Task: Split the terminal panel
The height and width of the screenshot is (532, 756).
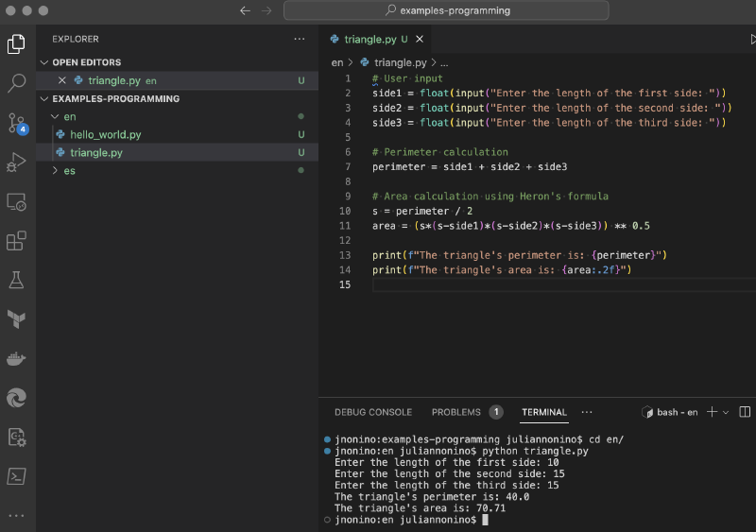Action: coord(744,412)
